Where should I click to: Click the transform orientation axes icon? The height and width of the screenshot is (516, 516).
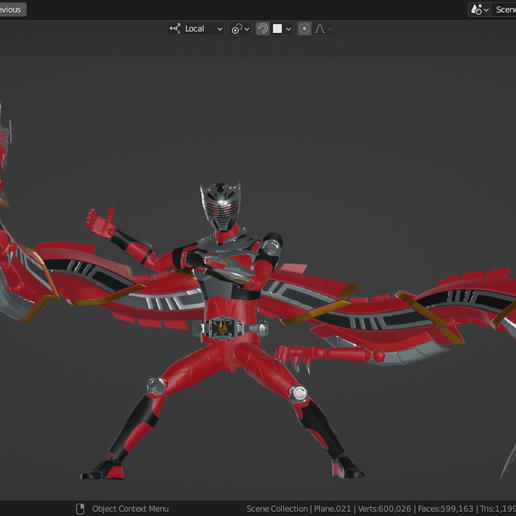click(175, 29)
